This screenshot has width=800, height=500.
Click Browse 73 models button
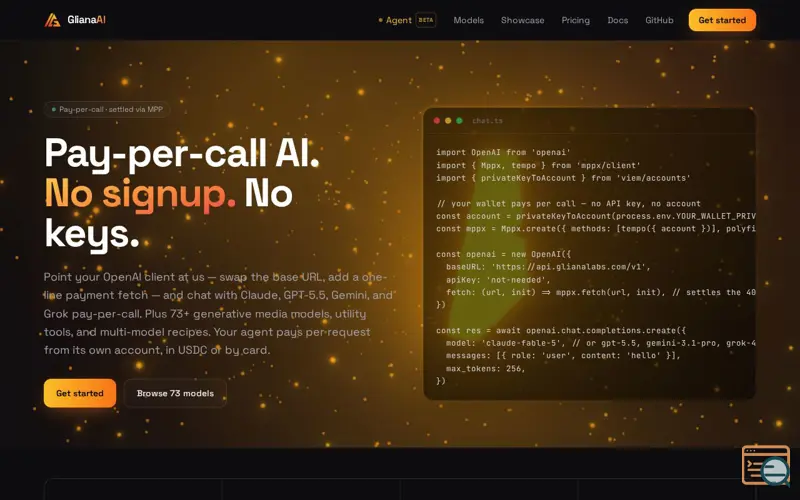[175, 393]
